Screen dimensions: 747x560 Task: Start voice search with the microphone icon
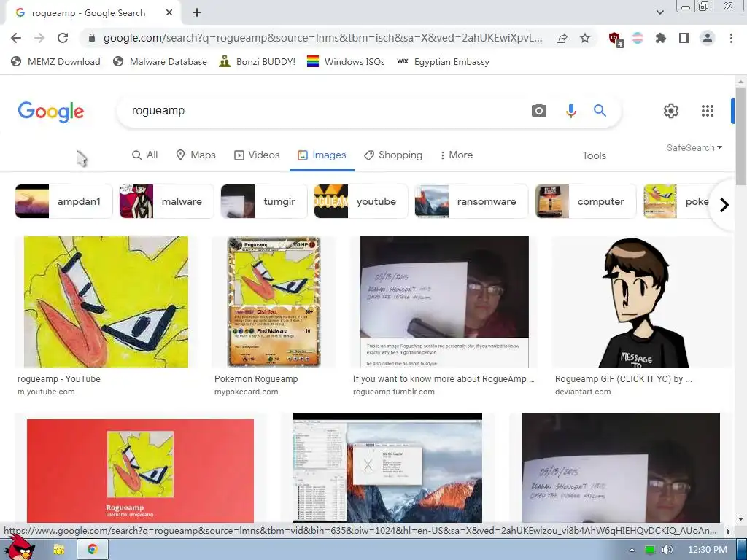coord(570,111)
